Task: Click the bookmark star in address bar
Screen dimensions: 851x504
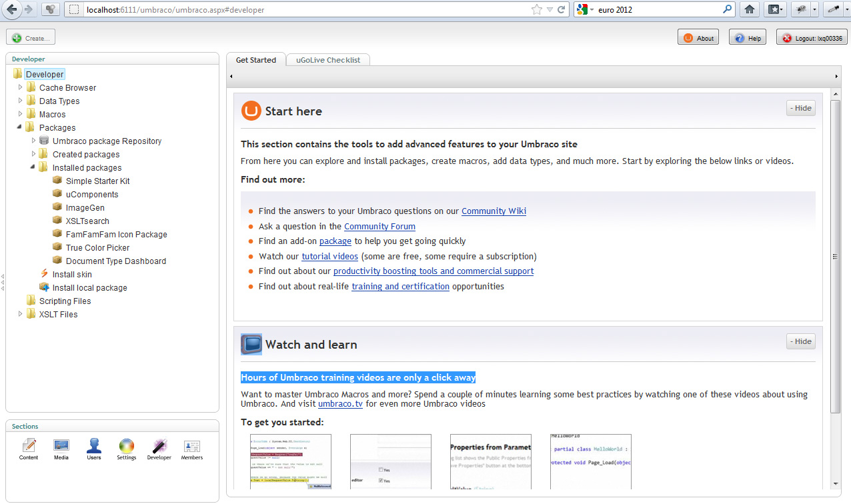Action: tap(537, 10)
